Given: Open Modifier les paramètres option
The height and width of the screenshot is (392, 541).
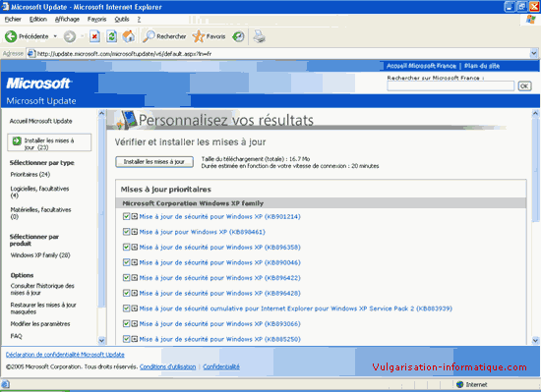Looking at the screenshot, I should coord(40,324).
